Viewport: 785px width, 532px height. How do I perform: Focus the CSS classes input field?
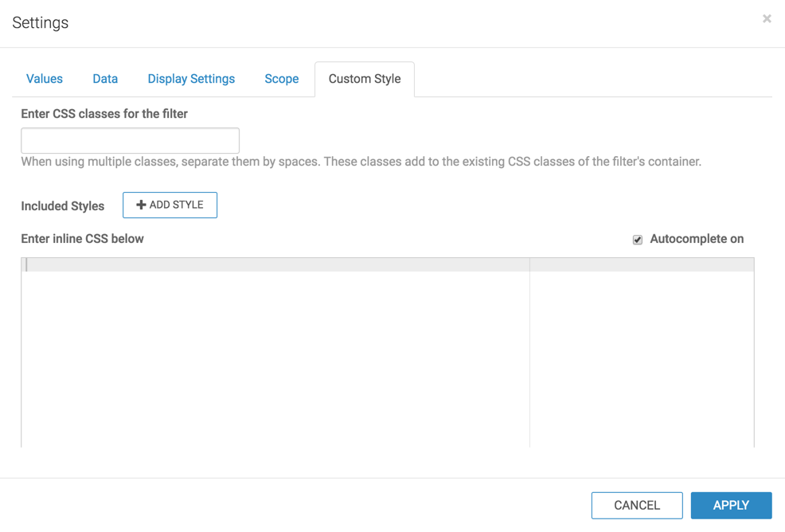point(130,140)
